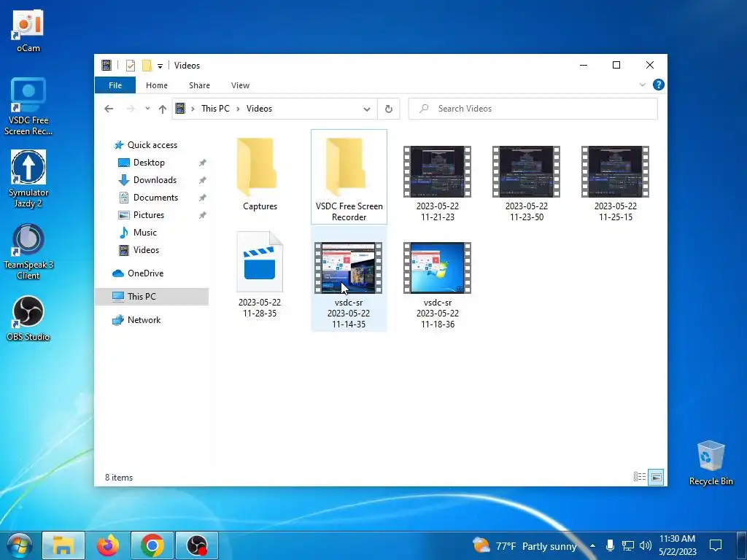Launch TeamSpeak 3 Client desktop icon

(28, 252)
